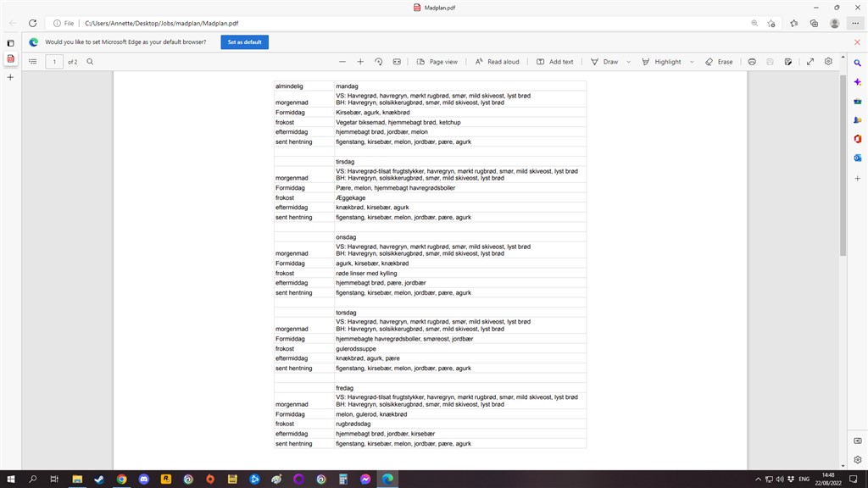Click the page number input field
The image size is (868, 488).
(54, 62)
